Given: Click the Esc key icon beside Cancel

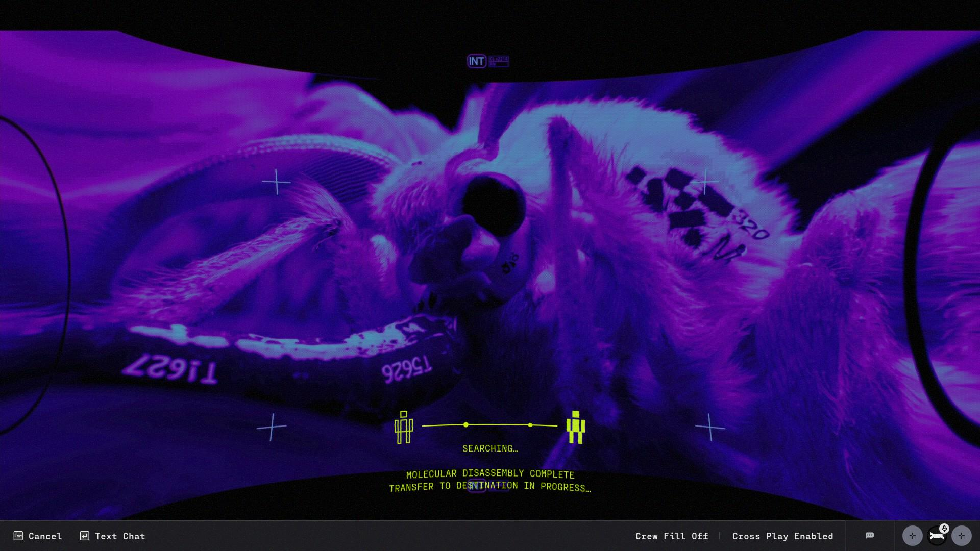Looking at the screenshot, I should (18, 536).
